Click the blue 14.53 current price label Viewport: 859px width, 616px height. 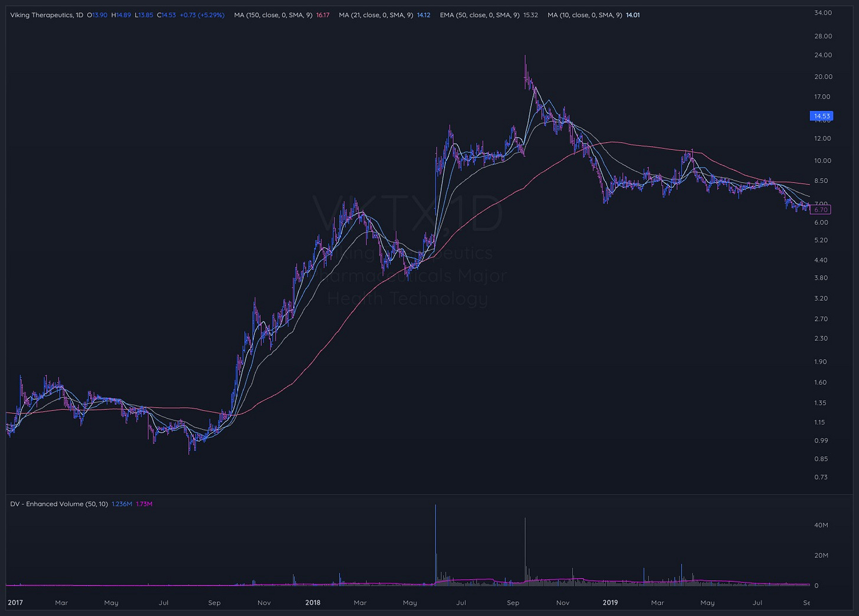[x=822, y=116]
